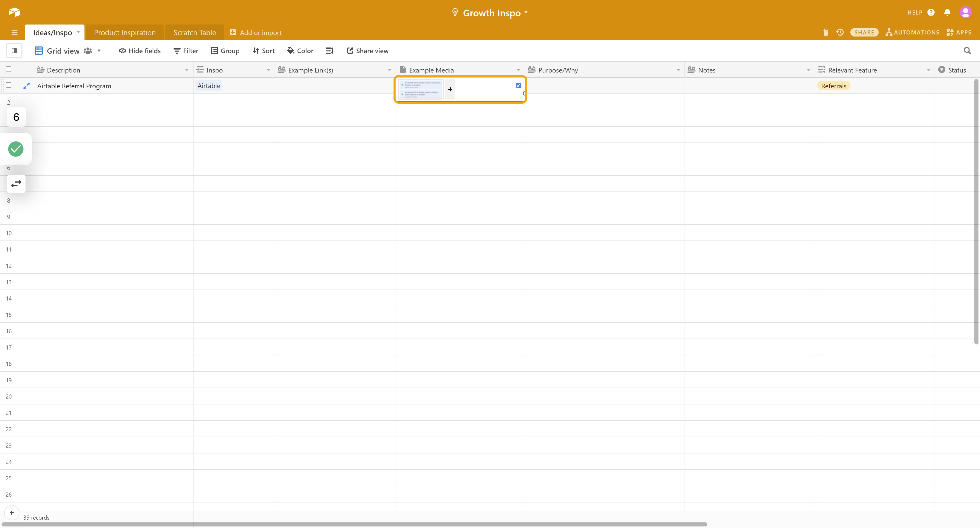980x528 pixels.
Task: Click Share view button
Action: coord(367,51)
